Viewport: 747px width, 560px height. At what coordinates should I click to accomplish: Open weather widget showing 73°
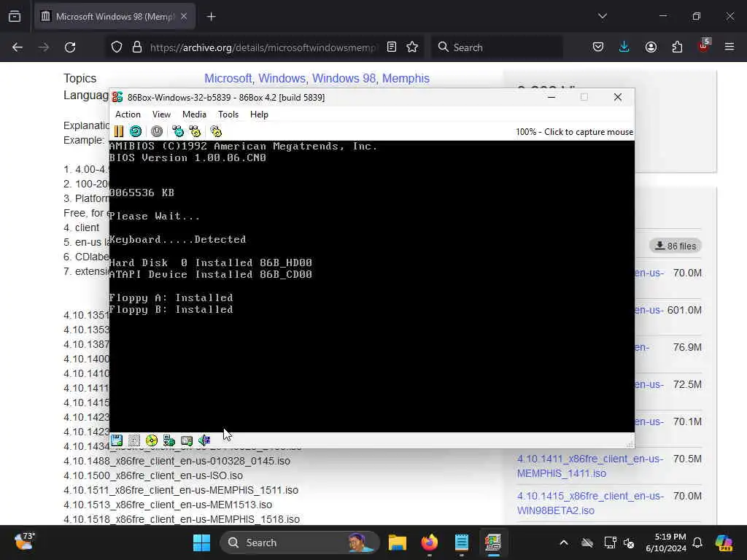(x=24, y=542)
